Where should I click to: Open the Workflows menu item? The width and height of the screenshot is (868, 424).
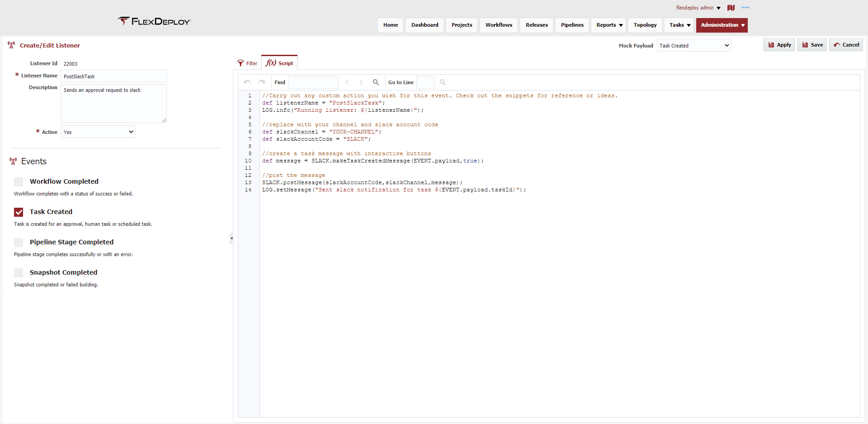(499, 25)
